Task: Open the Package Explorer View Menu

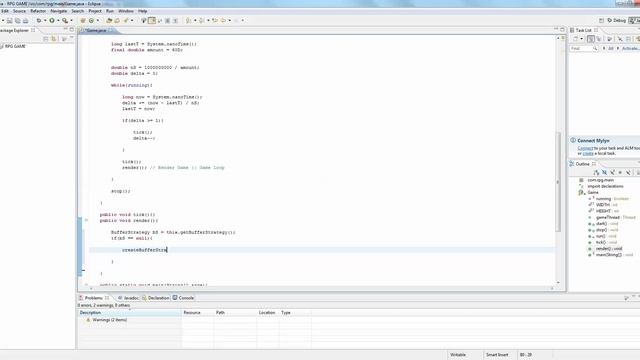Action: pyautogui.click(x=64, y=39)
